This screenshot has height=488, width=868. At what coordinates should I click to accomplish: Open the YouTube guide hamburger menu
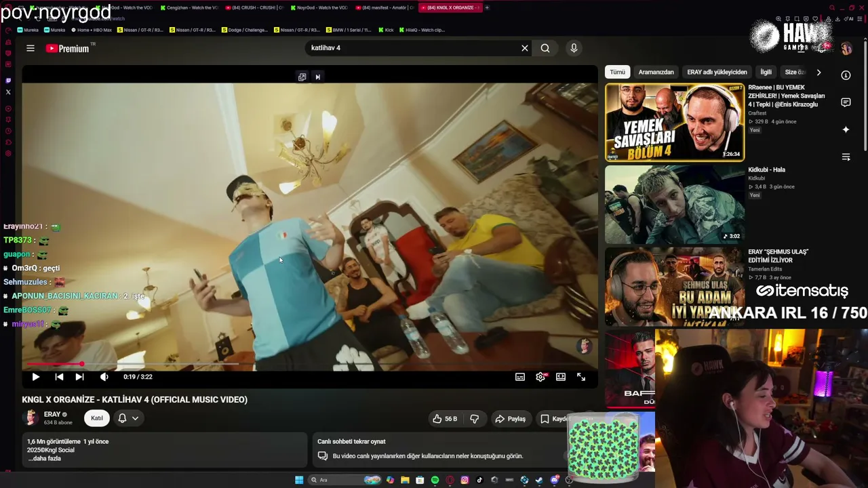(31, 48)
